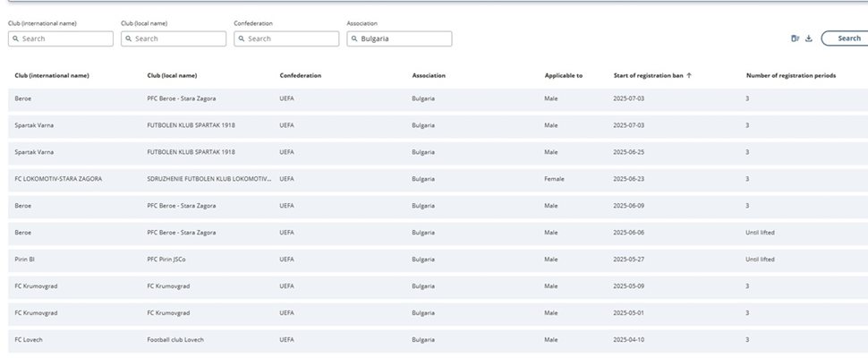Viewport: 868px width, 358px height.
Task: Click magnifier icon in Association search field
Action: 354,39
